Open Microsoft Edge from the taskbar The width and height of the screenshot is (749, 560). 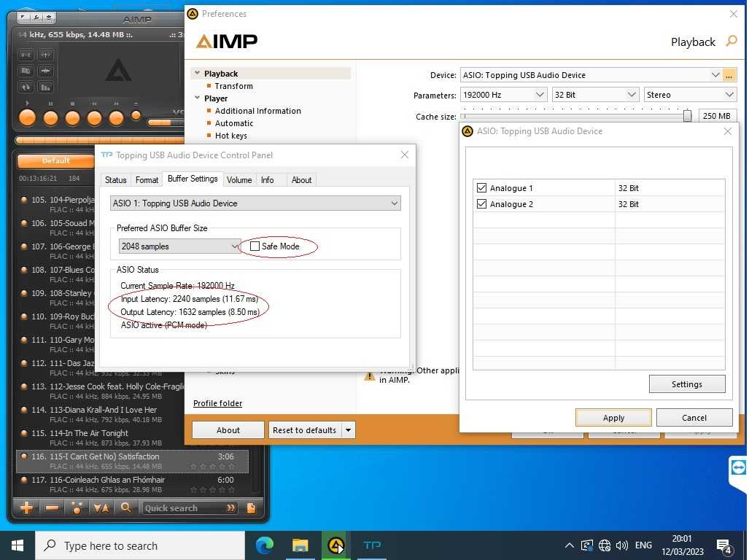[x=264, y=545]
